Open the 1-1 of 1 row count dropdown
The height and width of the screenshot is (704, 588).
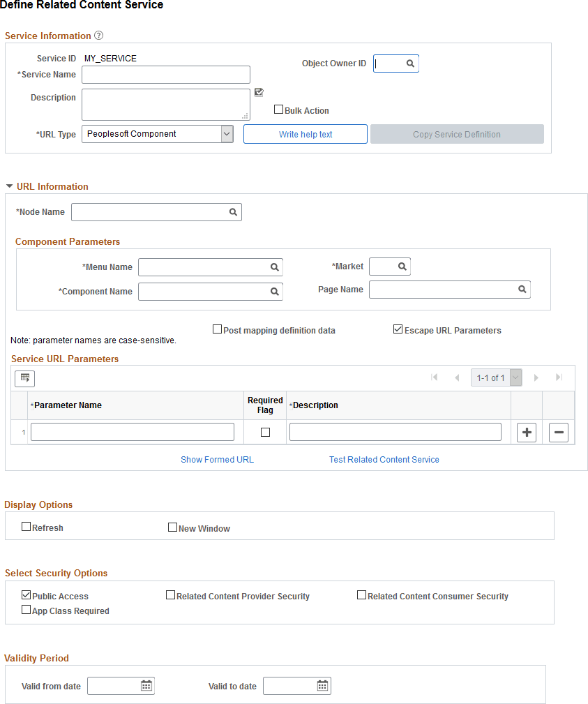point(515,377)
